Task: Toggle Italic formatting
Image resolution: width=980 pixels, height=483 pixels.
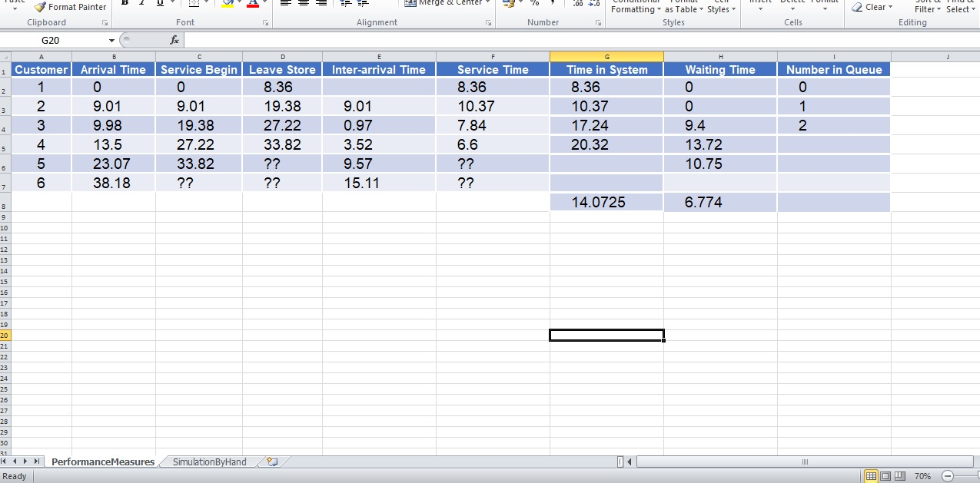Action: pyautogui.click(x=143, y=4)
